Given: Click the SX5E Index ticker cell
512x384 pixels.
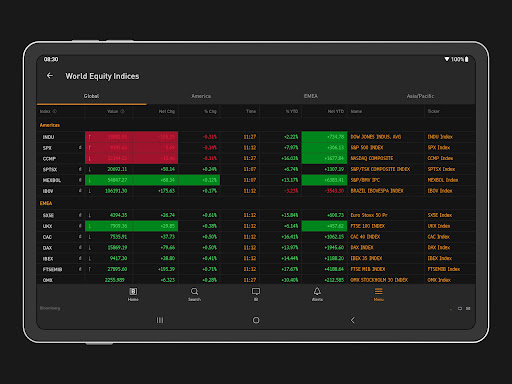Looking at the screenshot, I should (x=440, y=215).
